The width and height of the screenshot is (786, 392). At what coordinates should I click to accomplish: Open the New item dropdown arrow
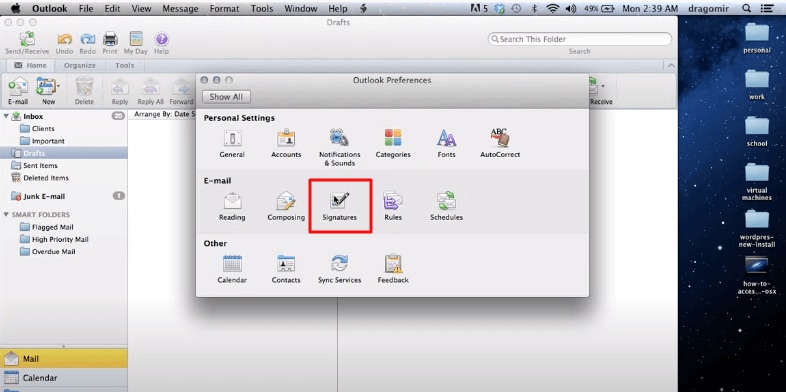(59, 87)
